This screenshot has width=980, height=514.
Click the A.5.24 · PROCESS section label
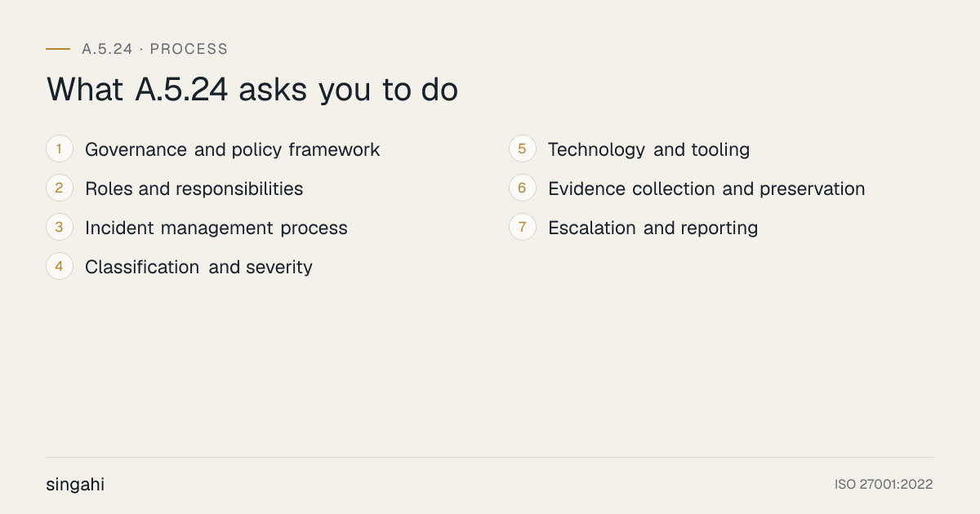pos(155,49)
